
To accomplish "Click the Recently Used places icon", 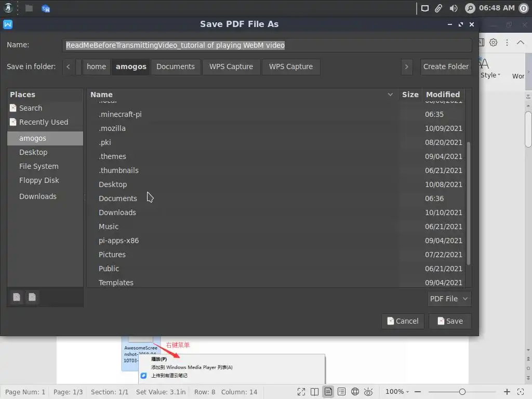I will pyautogui.click(x=13, y=122).
